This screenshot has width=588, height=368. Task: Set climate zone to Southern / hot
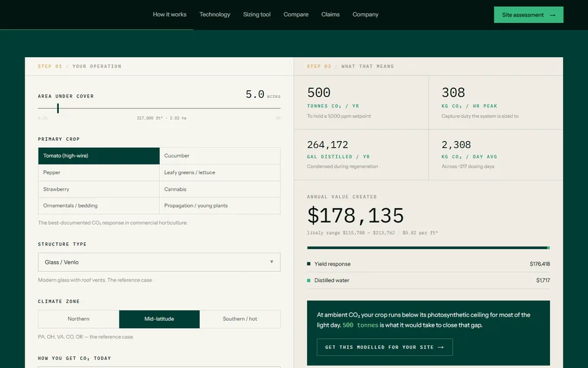(240, 319)
